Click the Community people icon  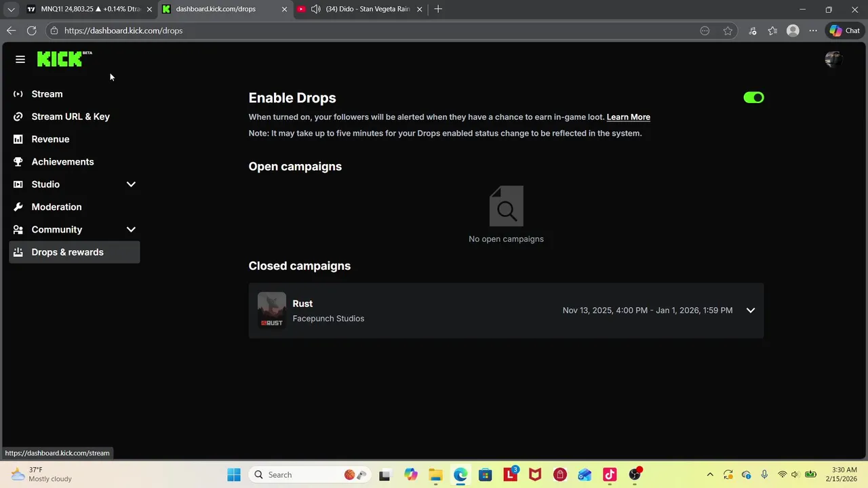click(x=18, y=230)
